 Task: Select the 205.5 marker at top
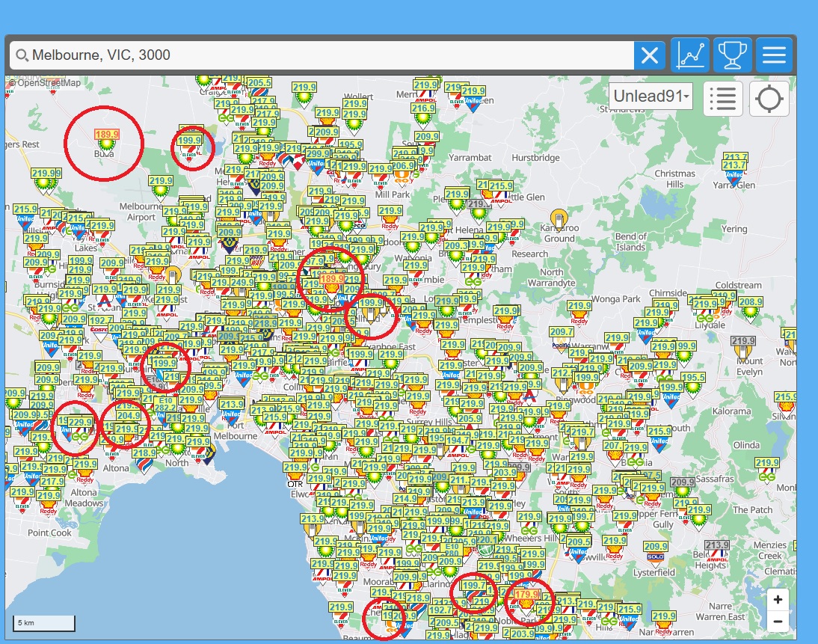(259, 84)
